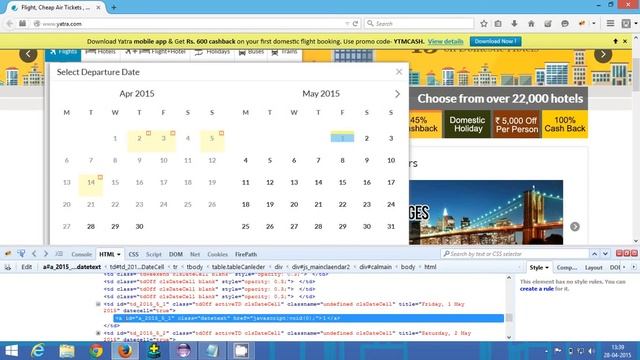Advance the hotel image carousel arrow
Image resolution: width=640 pixels, height=360 pixels.
(575, 227)
